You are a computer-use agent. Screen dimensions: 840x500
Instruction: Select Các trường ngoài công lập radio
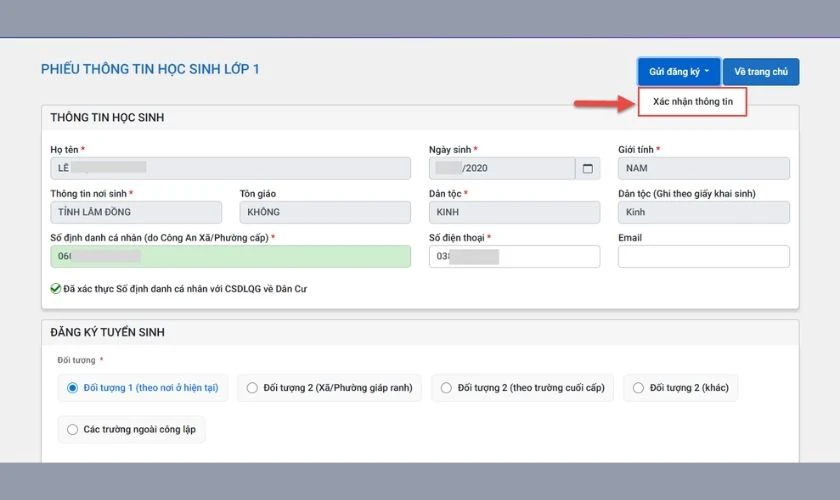[x=131, y=429]
